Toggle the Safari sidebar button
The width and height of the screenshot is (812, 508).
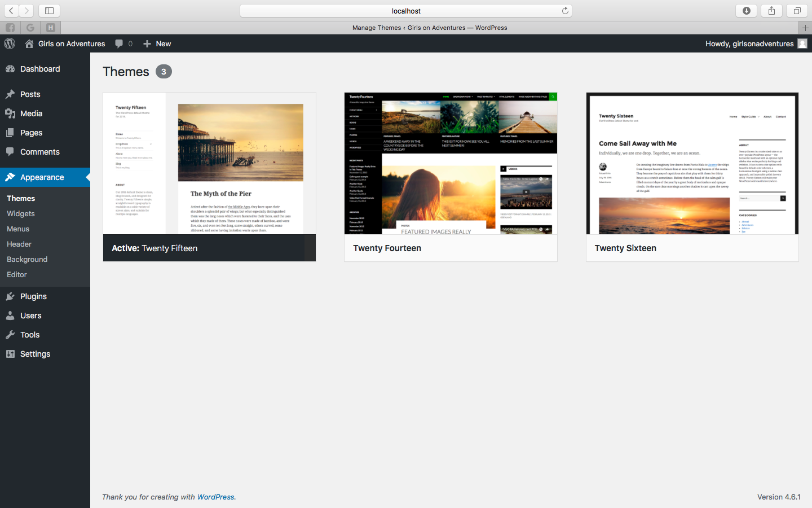click(49, 11)
